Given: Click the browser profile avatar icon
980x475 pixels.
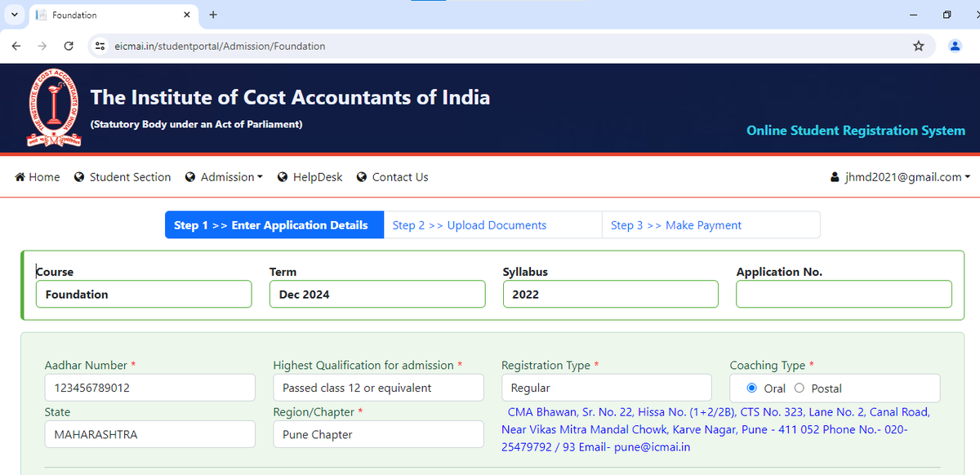Looking at the screenshot, I should coord(955,47).
